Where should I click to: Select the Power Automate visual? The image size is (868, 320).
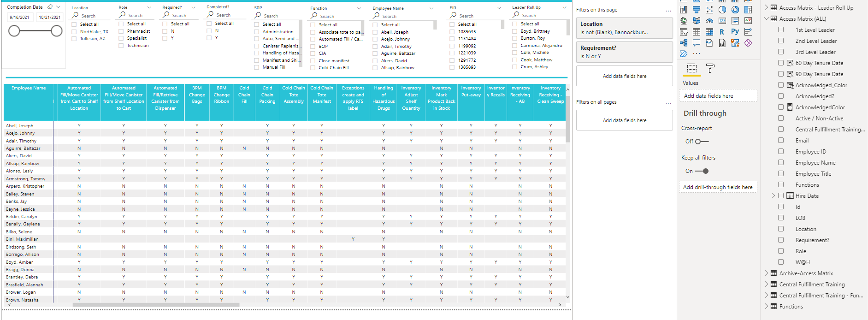click(684, 53)
